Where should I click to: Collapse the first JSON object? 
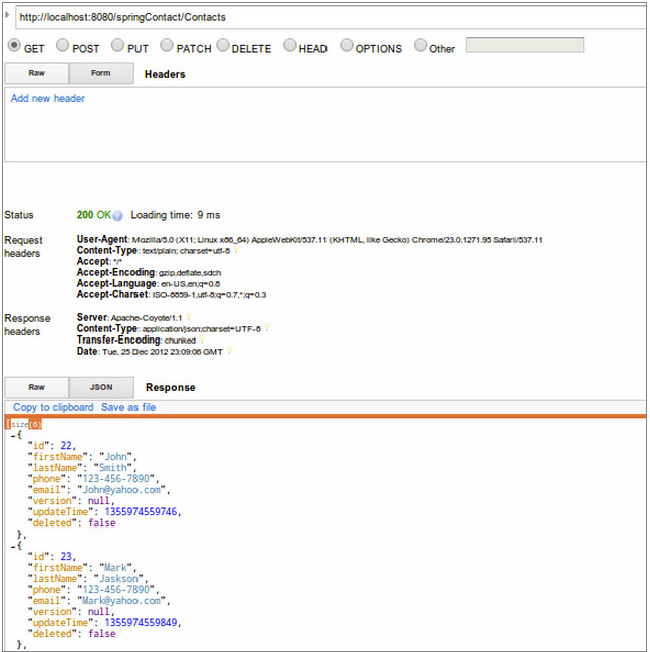tap(12, 435)
